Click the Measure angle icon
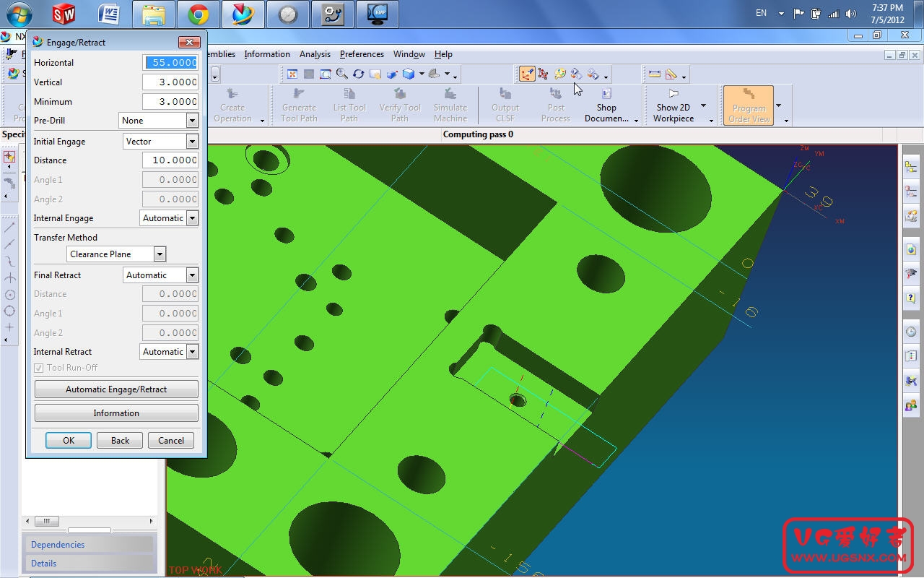Screen dimensions: 924x578 671,74
